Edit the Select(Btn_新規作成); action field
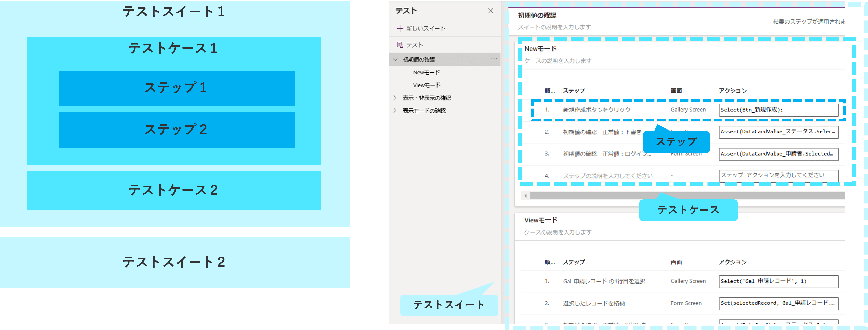The height and width of the screenshot is (330, 868). tap(778, 110)
